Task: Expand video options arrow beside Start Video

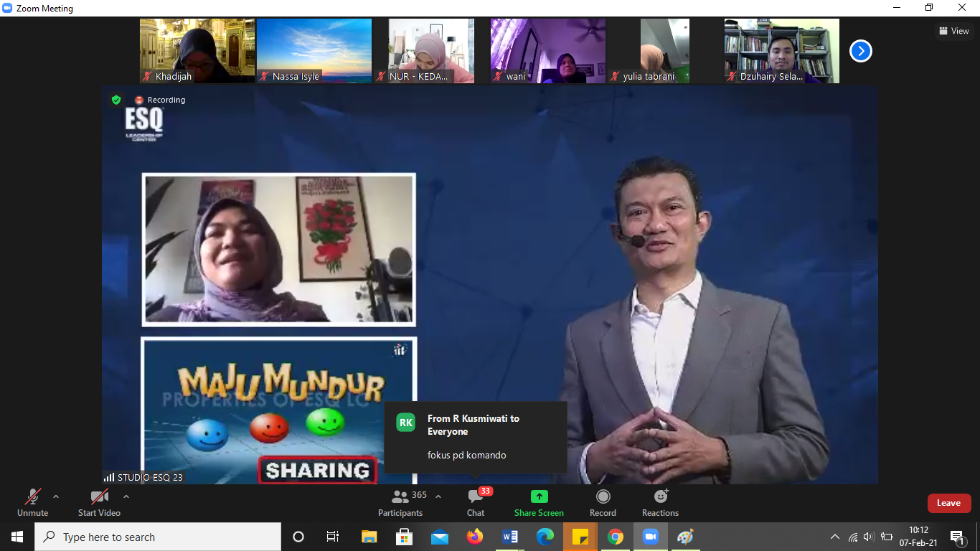Action: tap(126, 496)
